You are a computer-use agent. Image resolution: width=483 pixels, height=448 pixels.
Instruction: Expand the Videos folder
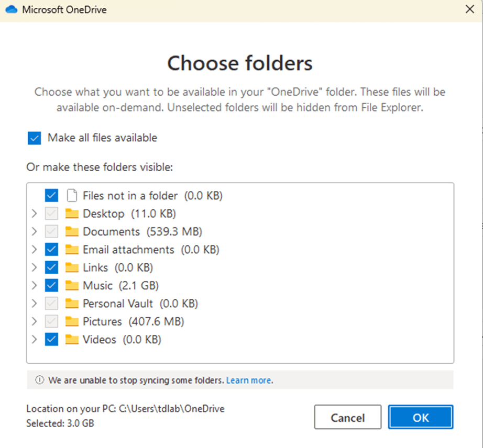(34, 339)
